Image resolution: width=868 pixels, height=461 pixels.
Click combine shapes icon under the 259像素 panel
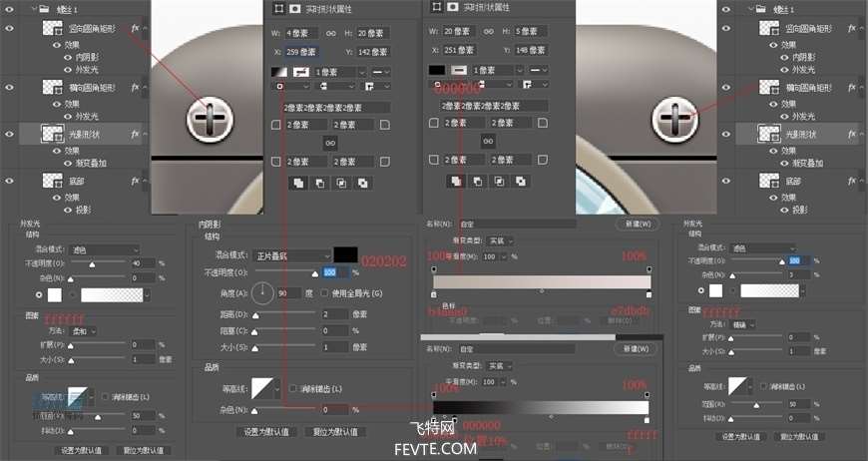coord(298,184)
